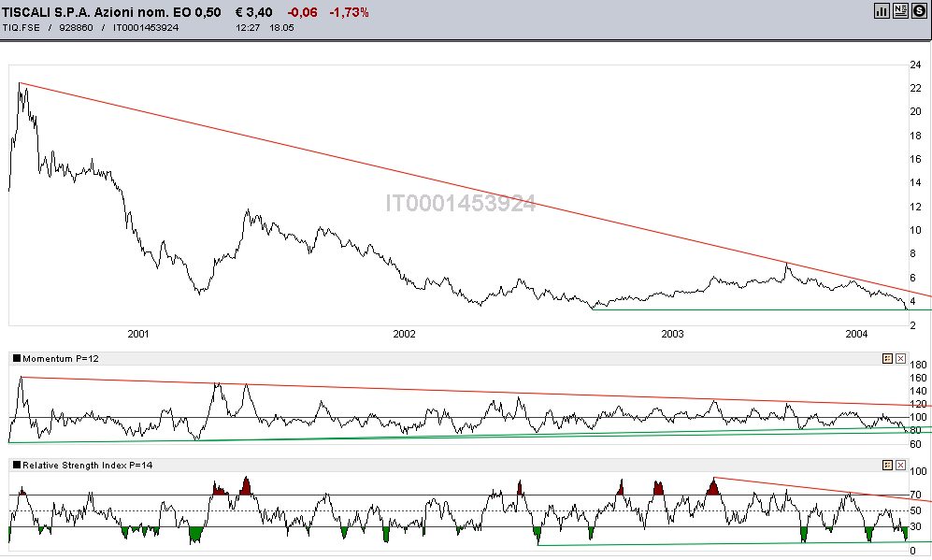This screenshot has width=932, height=560.
Task: Click the 2004 label on time axis
Action: pyautogui.click(x=856, y=334)
